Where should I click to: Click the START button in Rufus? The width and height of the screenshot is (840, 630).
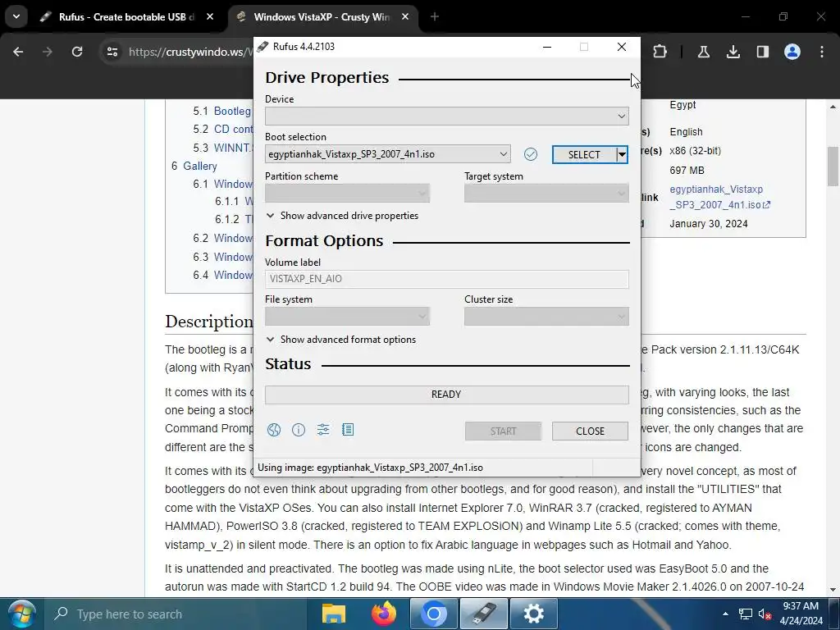(x=503, y=431)
